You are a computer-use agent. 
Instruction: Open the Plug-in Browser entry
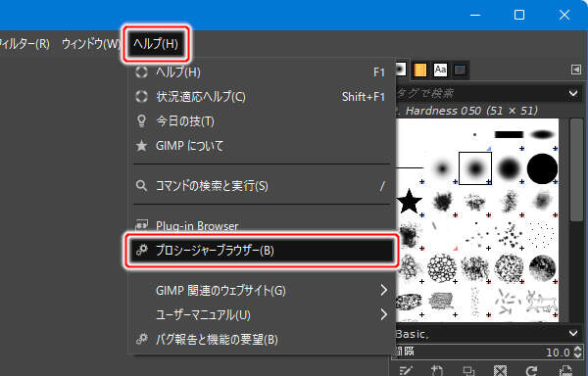pos(262,225)
